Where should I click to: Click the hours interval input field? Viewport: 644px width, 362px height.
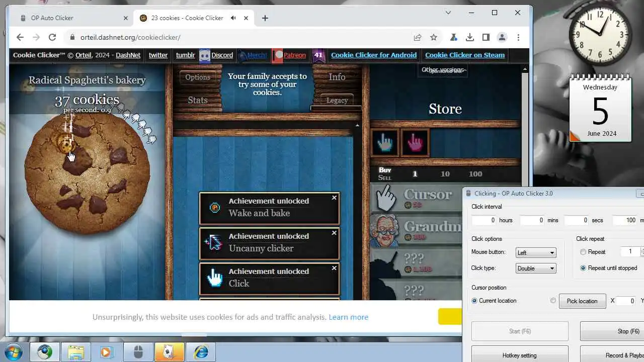point(484,220)
